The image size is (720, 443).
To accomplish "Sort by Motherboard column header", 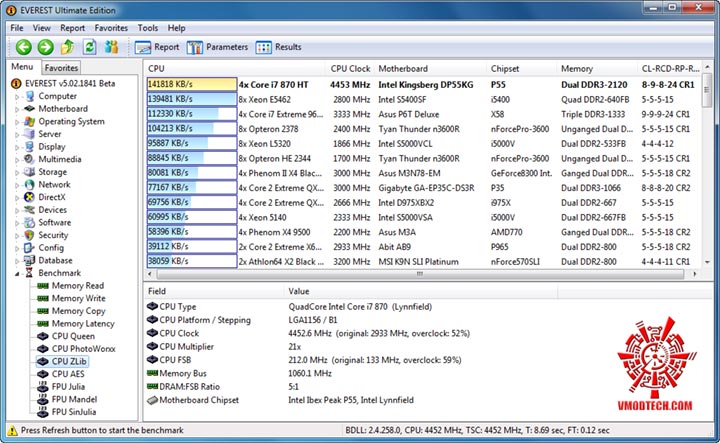I will (x=431, y=68).
